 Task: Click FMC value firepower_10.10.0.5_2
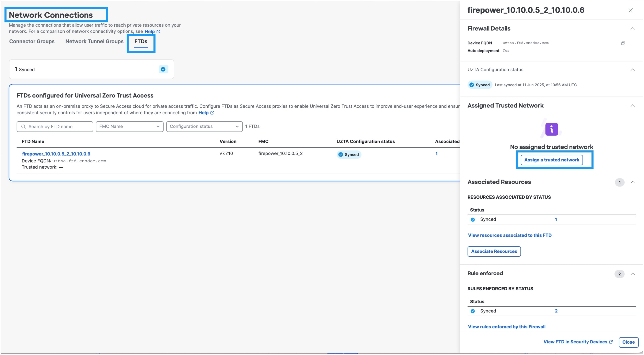(280, 153)
